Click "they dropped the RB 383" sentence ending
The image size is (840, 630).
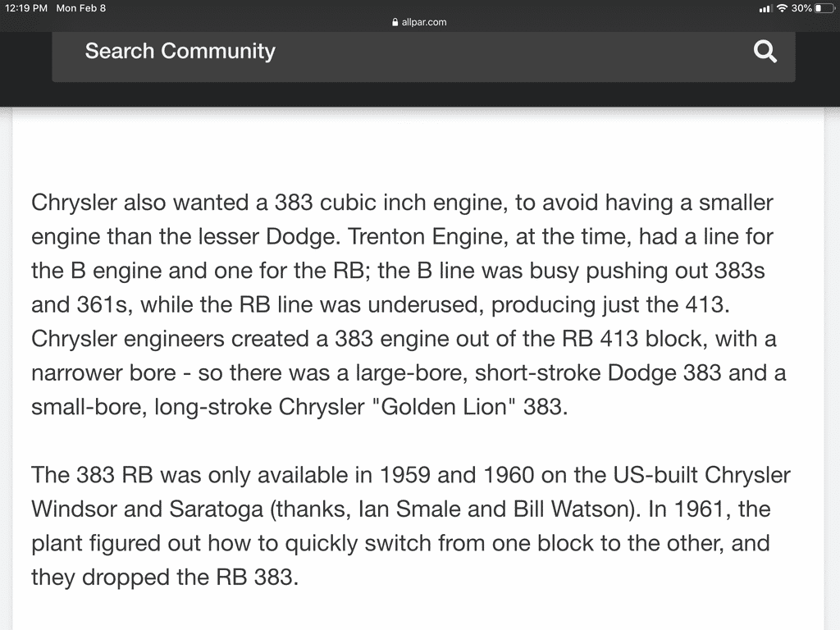coord(162,577)
